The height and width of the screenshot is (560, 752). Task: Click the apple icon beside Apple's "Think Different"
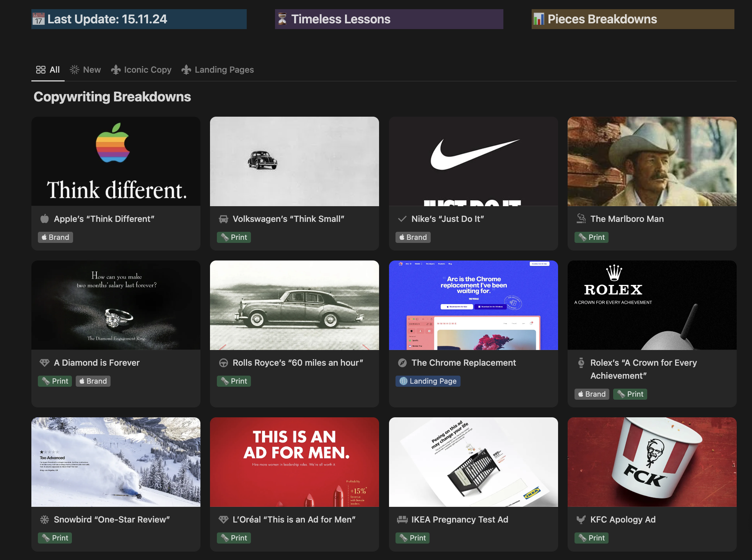[x=45, y=219]
